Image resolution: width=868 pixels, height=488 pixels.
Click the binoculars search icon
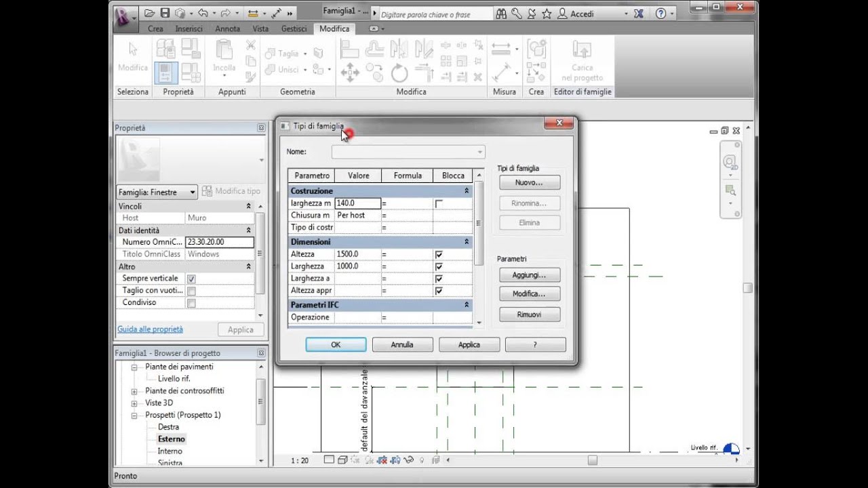coord(501,14)
